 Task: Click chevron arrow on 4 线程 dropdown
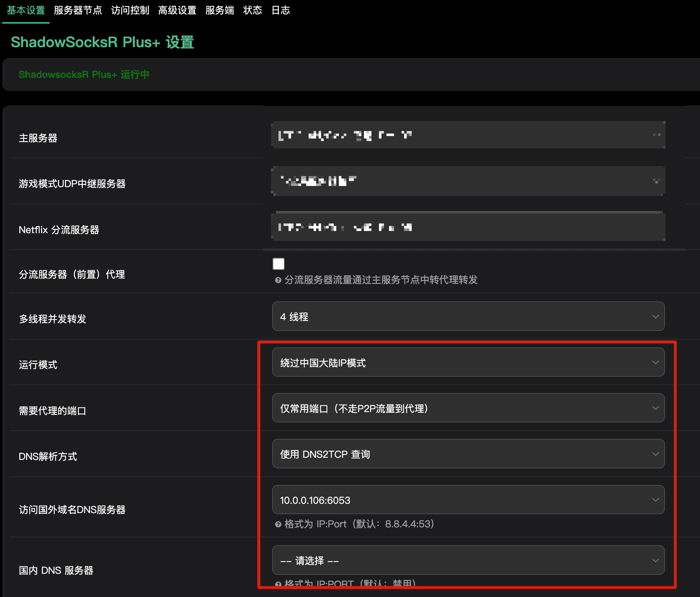[x=655, y=317]
